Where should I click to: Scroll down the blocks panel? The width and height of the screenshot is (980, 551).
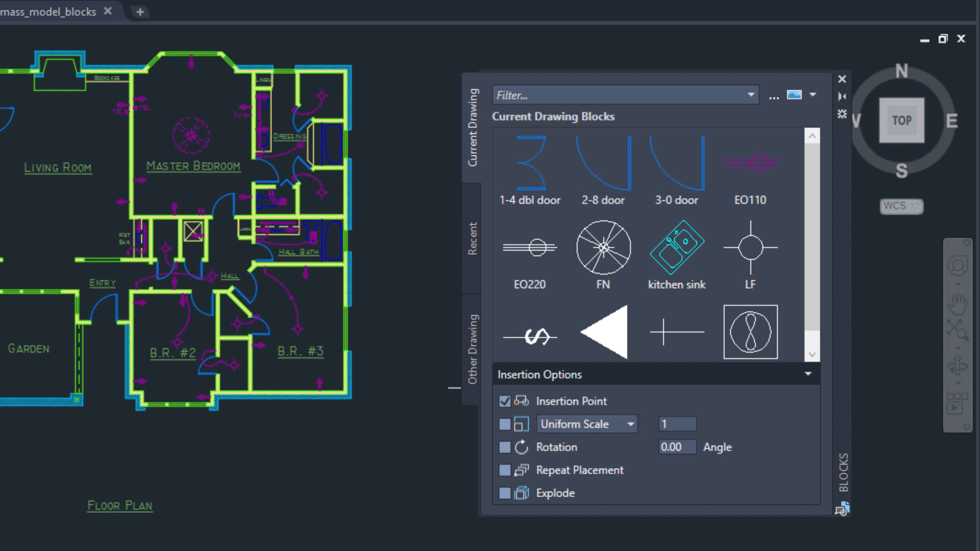pyautogui.click(x=812, y=353)
